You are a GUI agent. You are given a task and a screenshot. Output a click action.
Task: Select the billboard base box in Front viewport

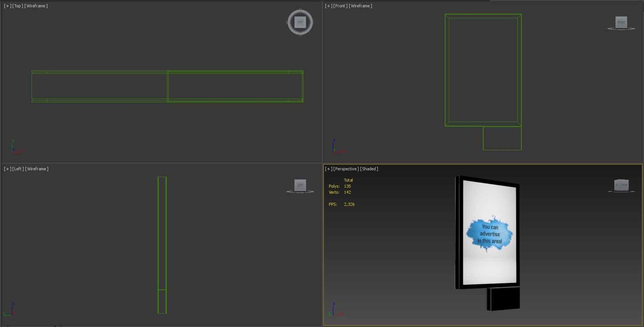point(502,138)
